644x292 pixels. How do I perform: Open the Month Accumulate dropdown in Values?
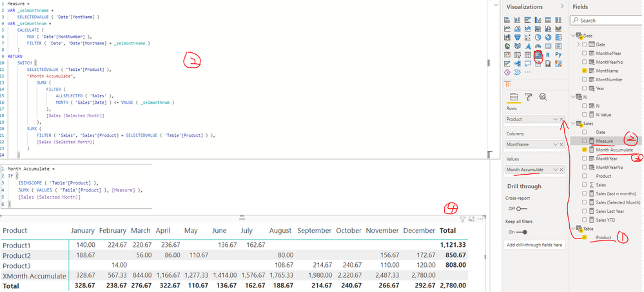click(555, 170)
